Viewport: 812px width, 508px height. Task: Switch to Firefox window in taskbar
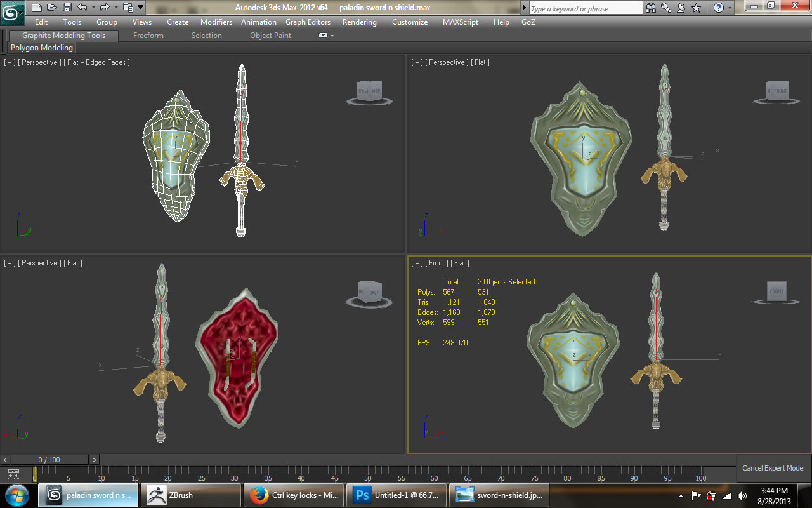click(293, 495)
